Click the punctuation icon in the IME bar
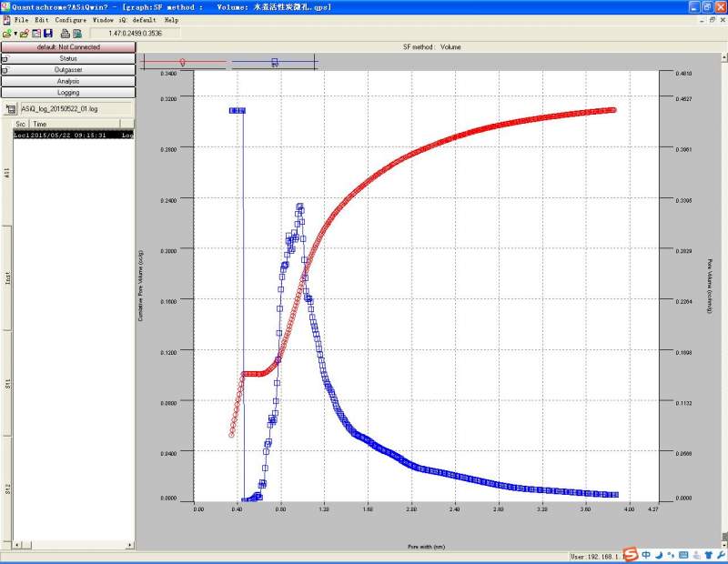The width and height of the screenshot is (728, 564). click(671, 555)
